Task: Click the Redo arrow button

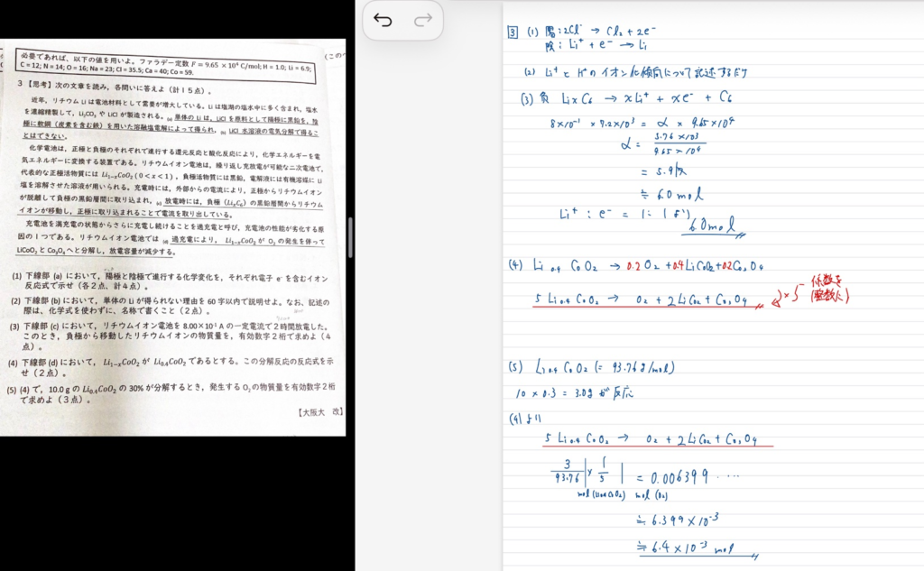Action: [422, 20]
